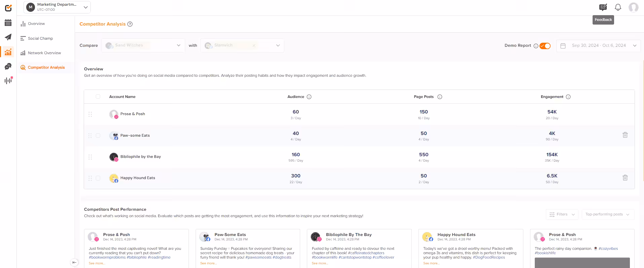This screenshot has height=268, width=644.
Task: Open the publish paper-plane icon
Action: [8, 37]
